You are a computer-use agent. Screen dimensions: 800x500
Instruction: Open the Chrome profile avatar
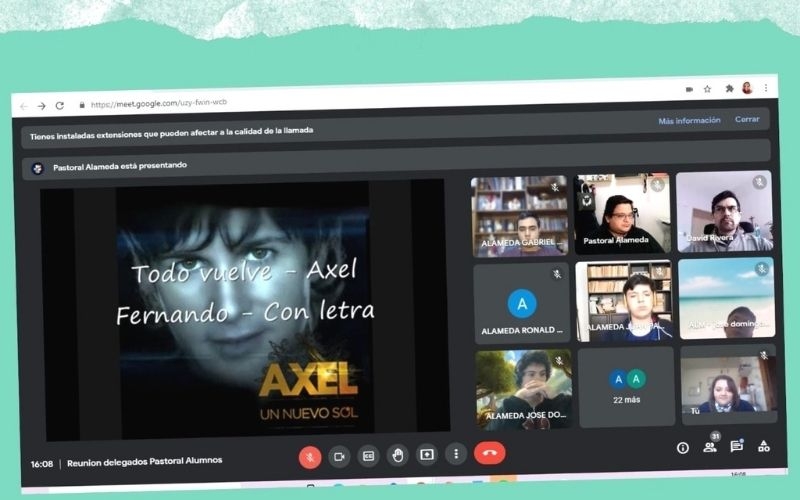tap(747, 88)
